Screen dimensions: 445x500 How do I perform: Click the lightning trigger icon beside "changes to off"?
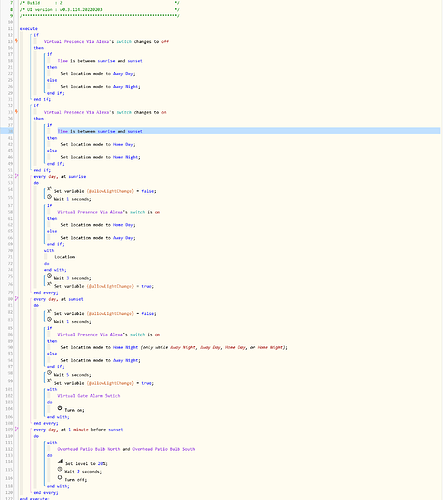16,41
